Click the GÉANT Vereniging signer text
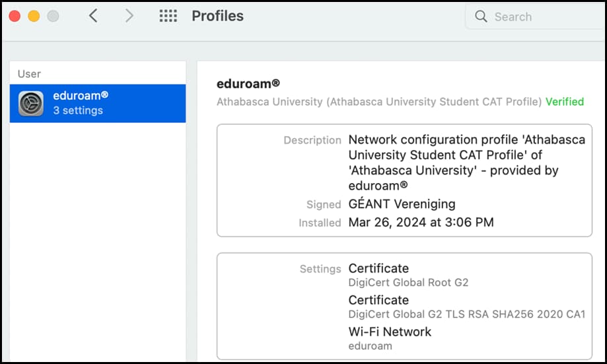 point(402,203)
